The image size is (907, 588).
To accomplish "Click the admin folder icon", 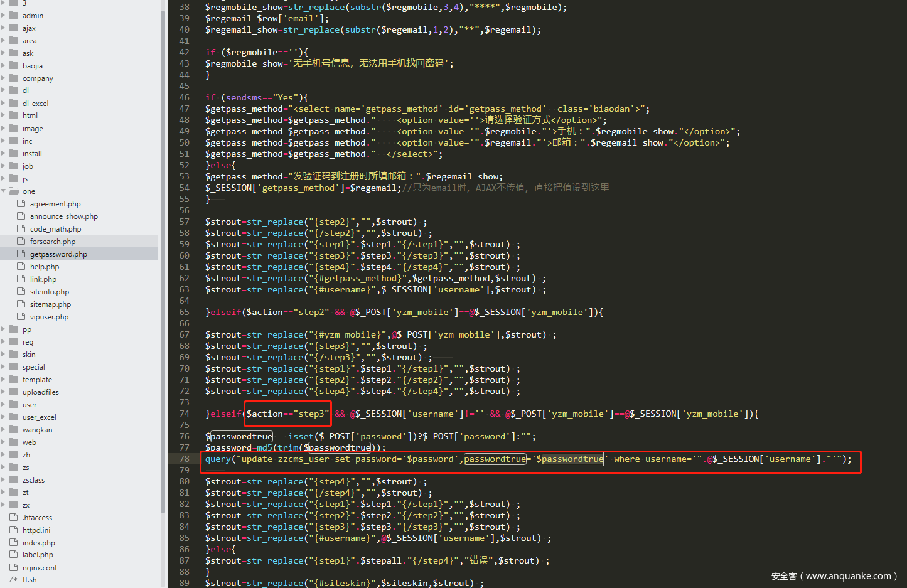I will coord(13,16).
